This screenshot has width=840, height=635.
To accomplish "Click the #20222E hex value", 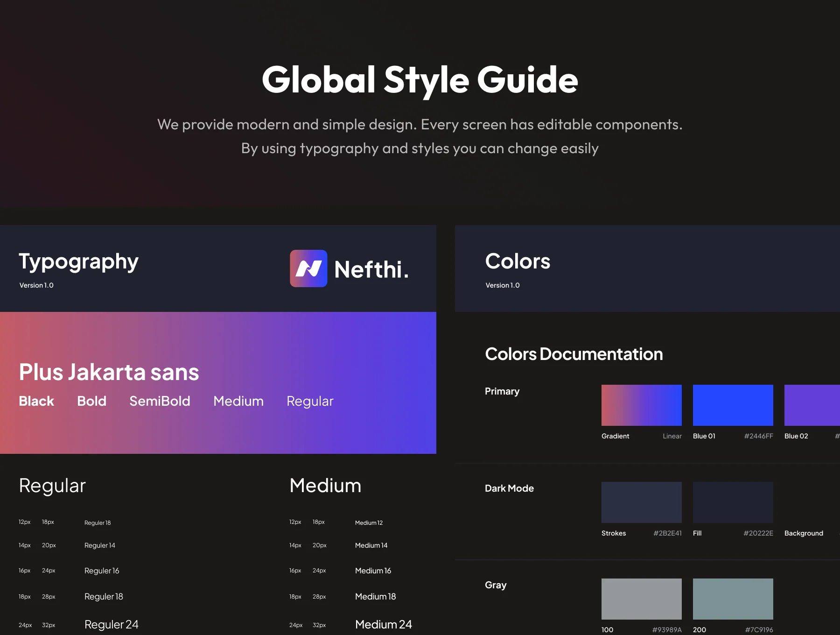I will 758,533.
